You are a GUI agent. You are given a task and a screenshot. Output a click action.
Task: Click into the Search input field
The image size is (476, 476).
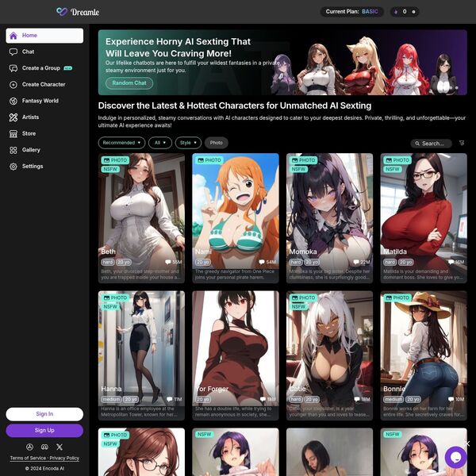coord(432,144)
